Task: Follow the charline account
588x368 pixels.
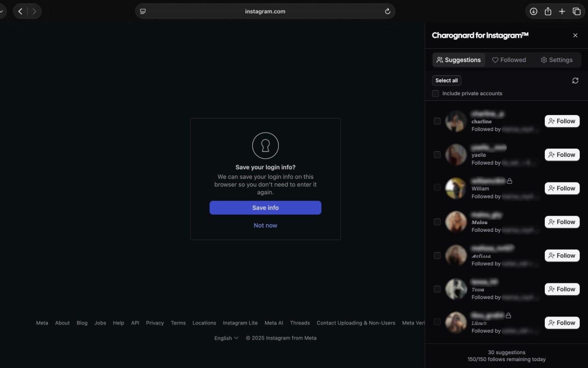Action: click(562, 121)
